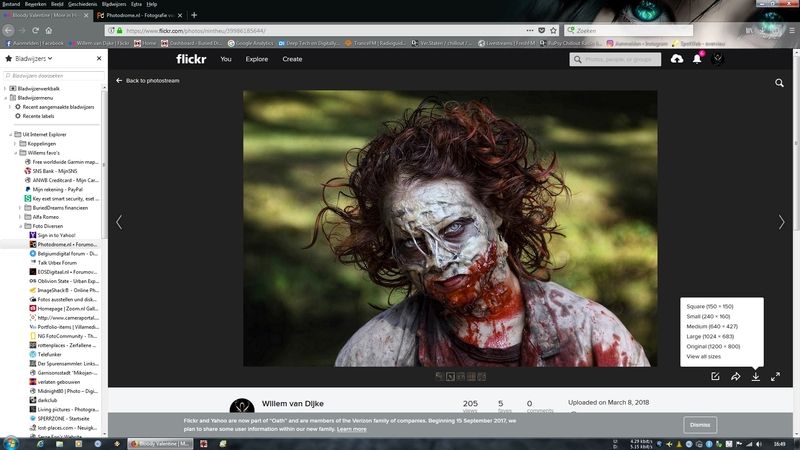Expand the Bladwijzermenu tree node

pos(6,97)
